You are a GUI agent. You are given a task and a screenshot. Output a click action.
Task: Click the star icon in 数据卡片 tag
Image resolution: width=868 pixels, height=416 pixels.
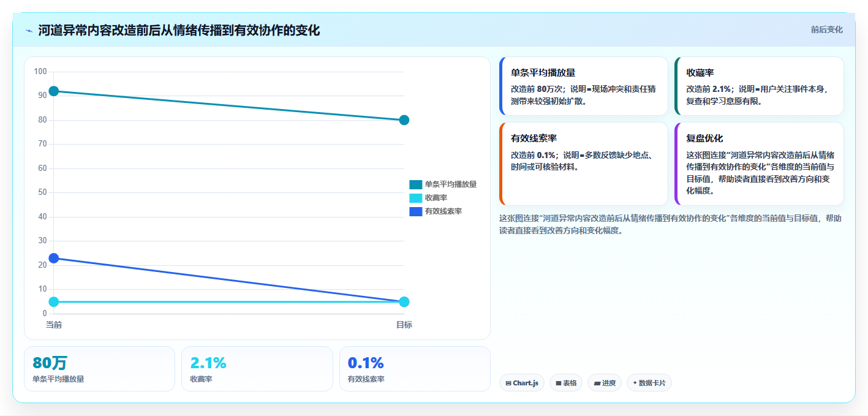[x=635, y=383]
